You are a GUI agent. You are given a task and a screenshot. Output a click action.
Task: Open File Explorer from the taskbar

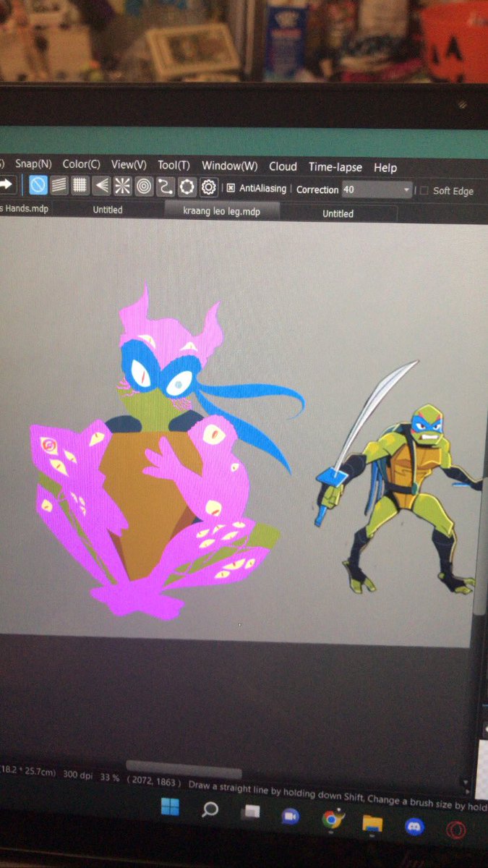(372, 822)
